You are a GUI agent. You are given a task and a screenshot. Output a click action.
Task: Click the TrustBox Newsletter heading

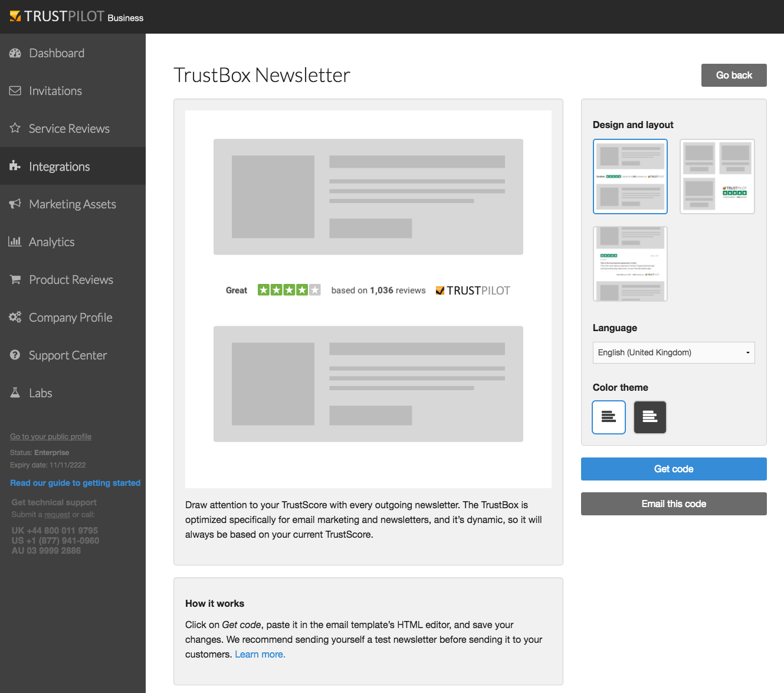(262, 75)
